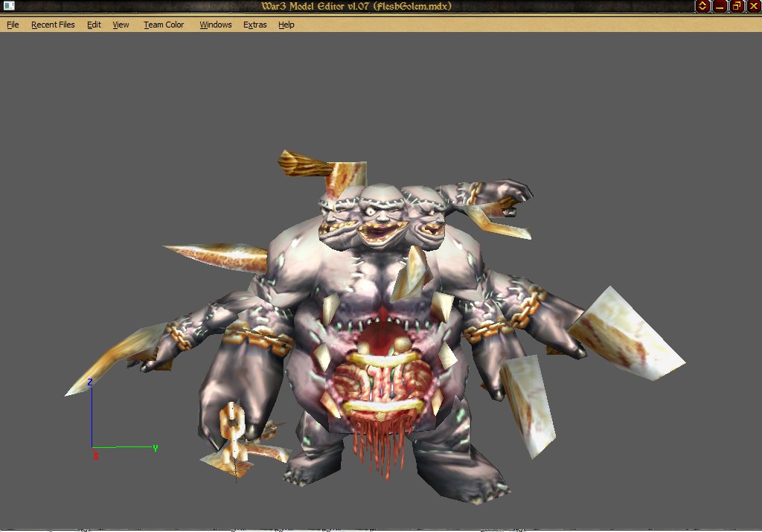This screenshot has width=762, height=532.
Task: Click the FleshGolem model's center face
Action: click(382, 216)
